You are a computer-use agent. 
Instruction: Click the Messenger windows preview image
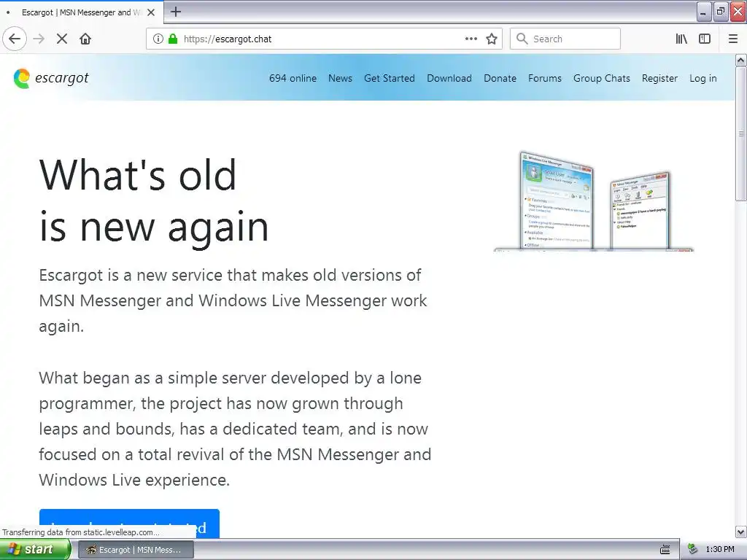(594, 201)
